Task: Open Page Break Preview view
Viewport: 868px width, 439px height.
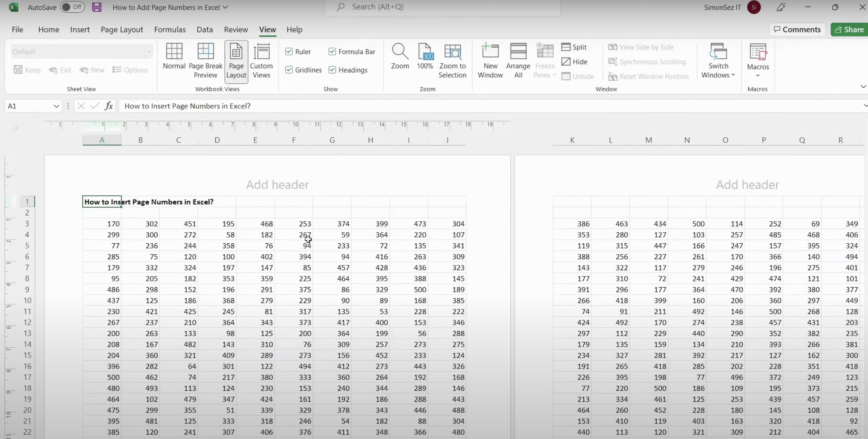Action: click(205, 61)
